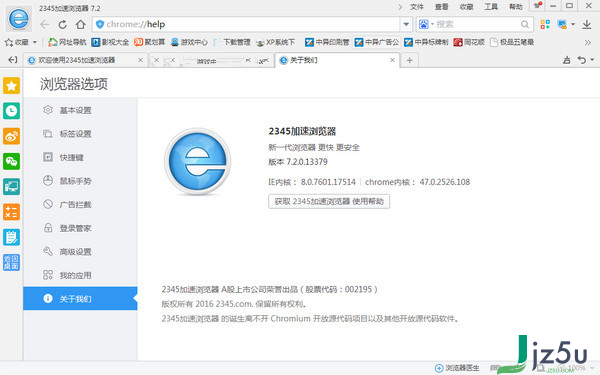The image size is (600, 375).
Task: Expand the bookmarks bar overflow chevron
Action: point(587,42)
